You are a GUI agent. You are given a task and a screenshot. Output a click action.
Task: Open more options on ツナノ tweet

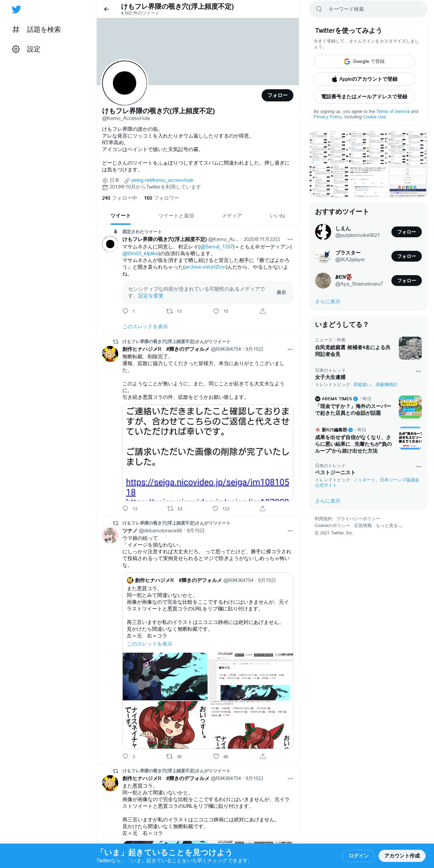[x=290, y=531]
